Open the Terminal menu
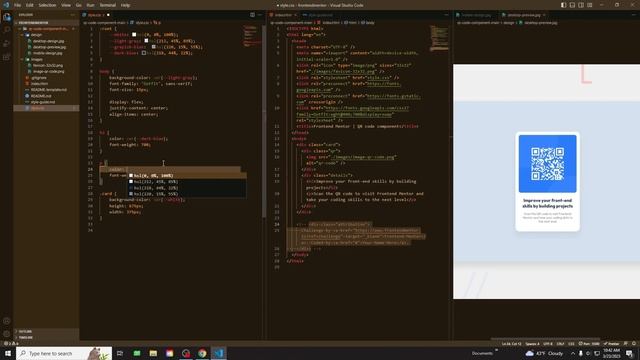Screen dimensions: 640x360 (107, 5)
